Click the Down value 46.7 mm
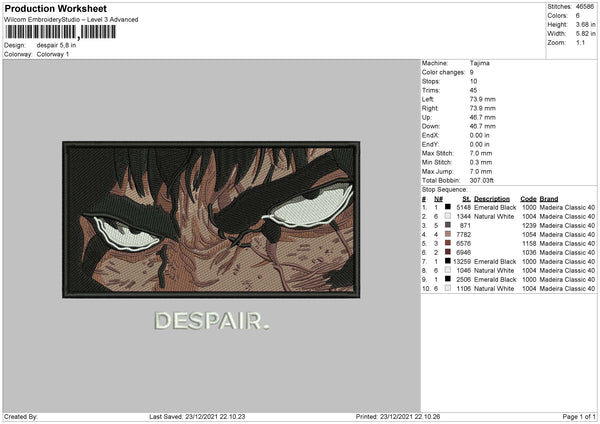 coord(483,126)
